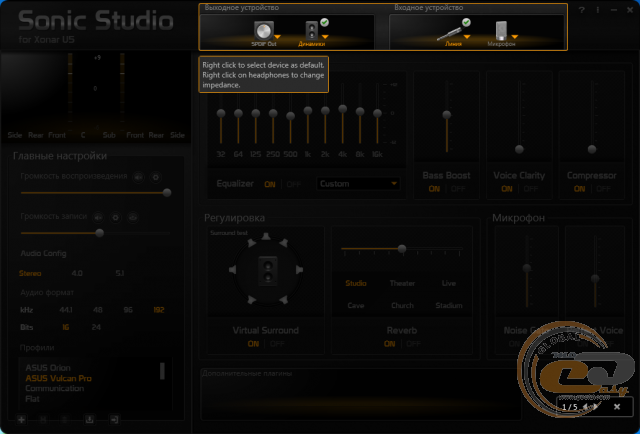Click the profiles list scrollbar
The image size is (640, 434).
tap(162, 371)
